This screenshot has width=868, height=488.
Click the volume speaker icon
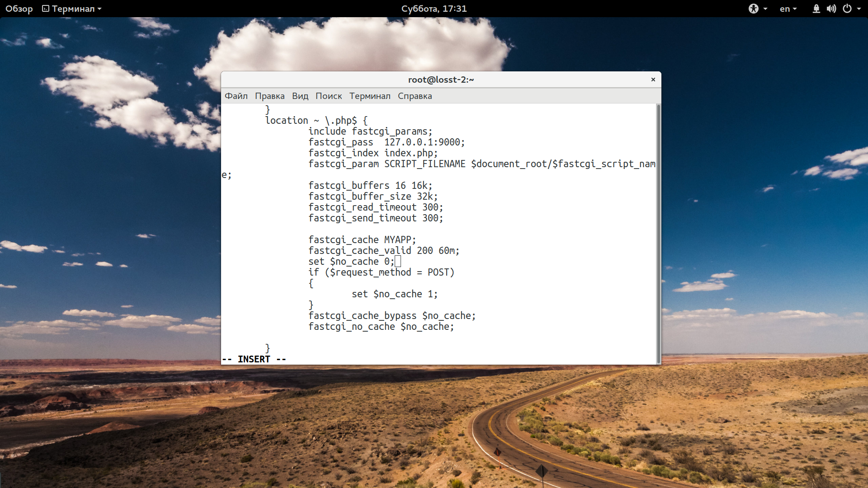pyautogui.click(x=831, y=9)
